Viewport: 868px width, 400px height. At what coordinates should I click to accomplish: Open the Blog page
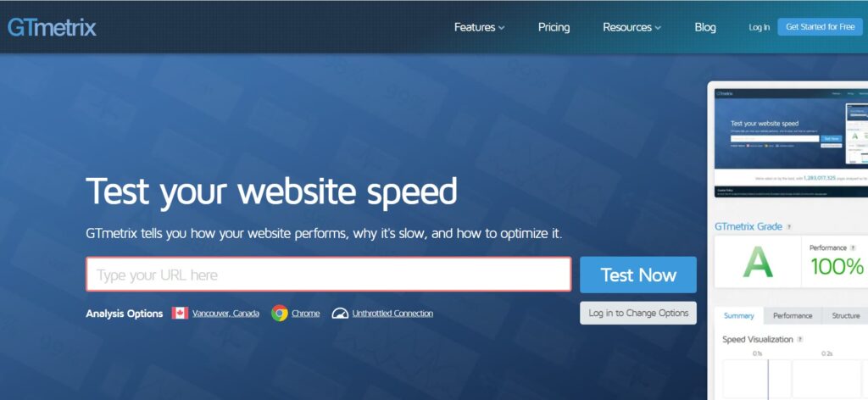click(x=704, y=27)
